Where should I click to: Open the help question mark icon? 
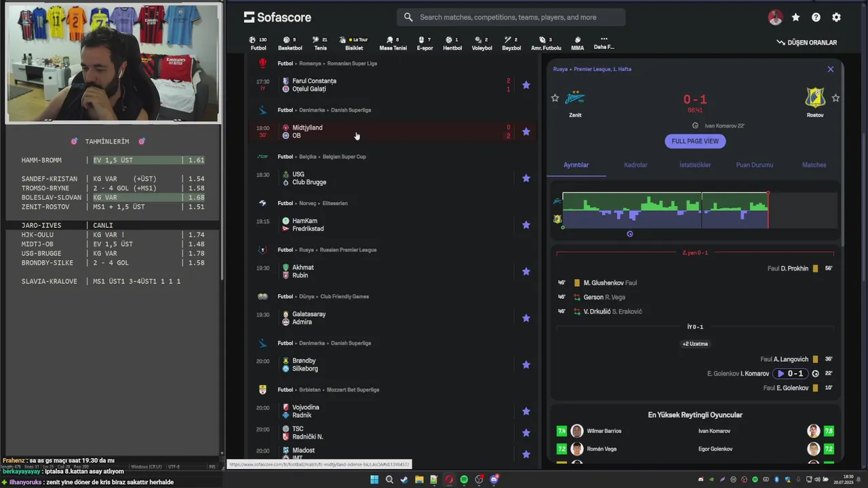(816, 18)
